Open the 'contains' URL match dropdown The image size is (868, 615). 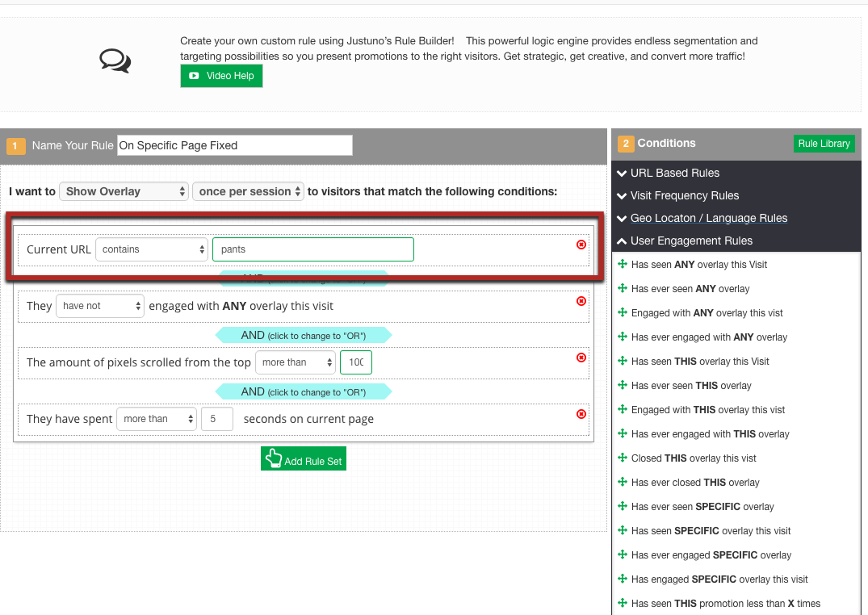[x=152, y=249]
